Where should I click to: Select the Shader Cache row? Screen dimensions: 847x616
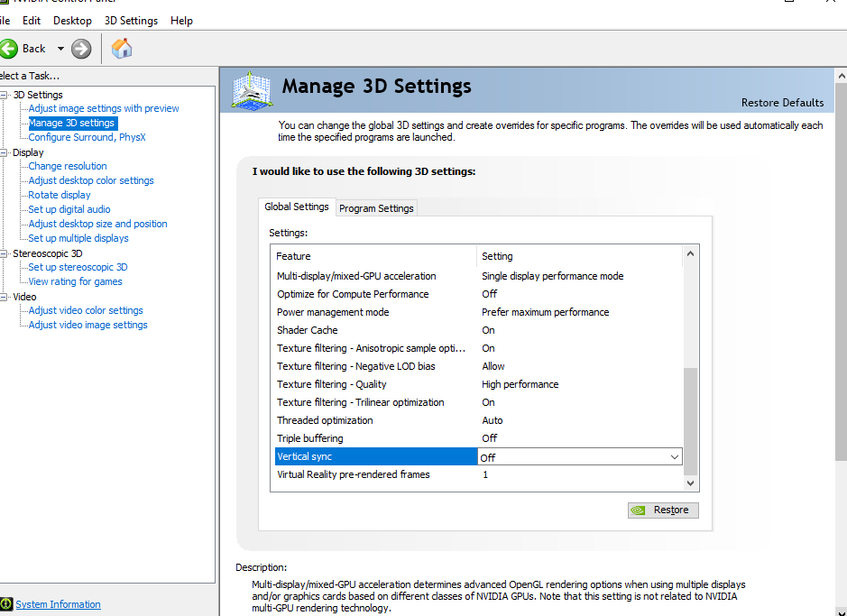point(479,330)
